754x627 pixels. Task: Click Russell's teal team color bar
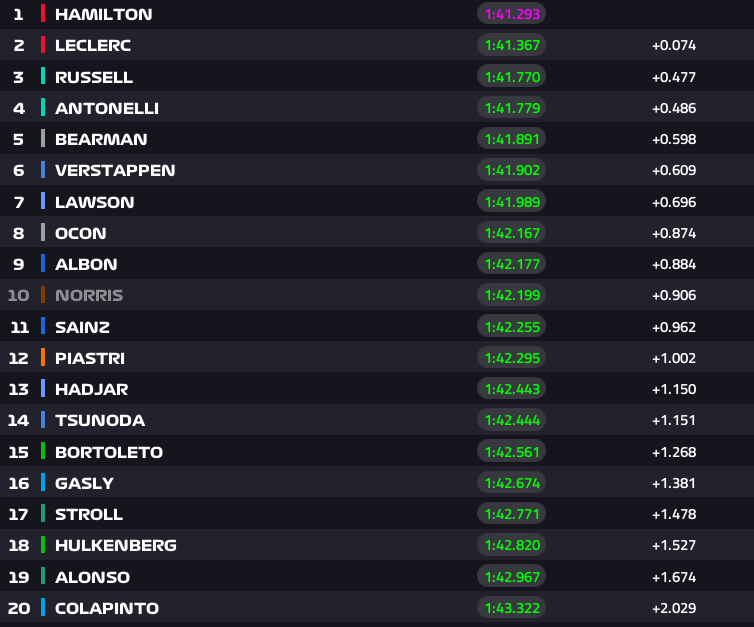(43, 77)
